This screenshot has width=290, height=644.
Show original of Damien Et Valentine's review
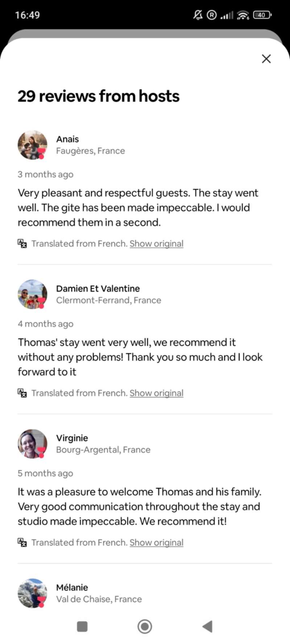(156, 393)
